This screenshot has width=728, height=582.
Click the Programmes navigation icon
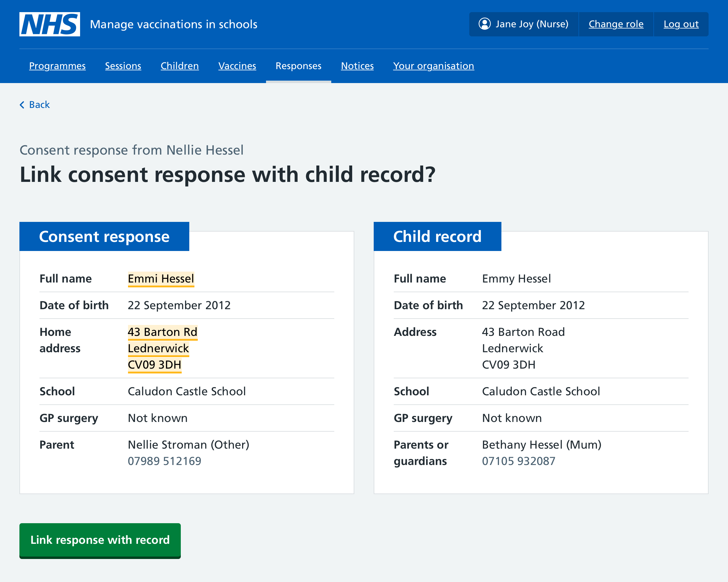pos(57,66)
